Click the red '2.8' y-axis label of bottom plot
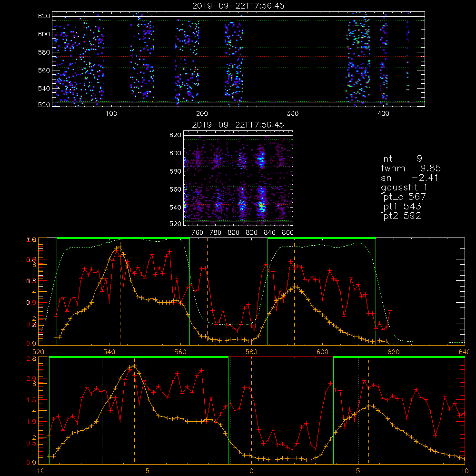Screen dimensions: 476x476 (31, 359)
